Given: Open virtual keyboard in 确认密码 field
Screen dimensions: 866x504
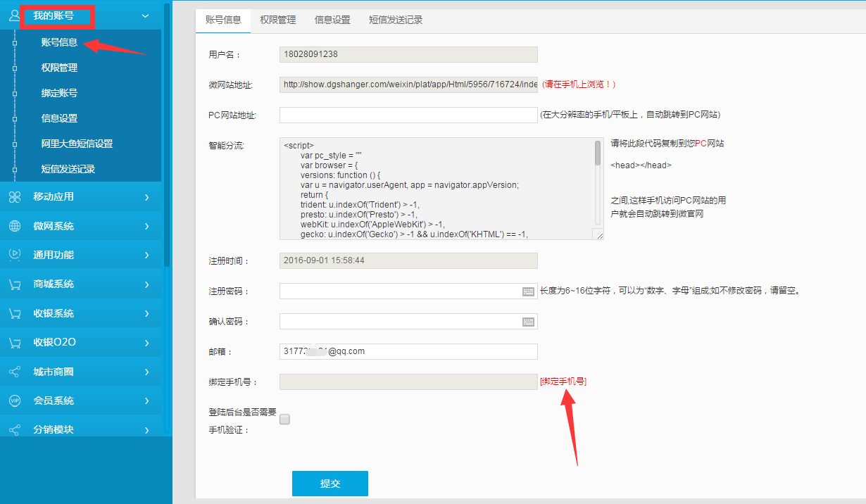Looking at the screenshot, I should pos(528,322).
